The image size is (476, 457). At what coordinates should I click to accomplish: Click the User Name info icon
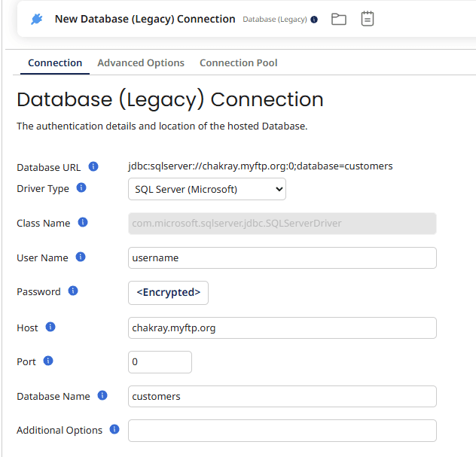click(x=81, y=257)
